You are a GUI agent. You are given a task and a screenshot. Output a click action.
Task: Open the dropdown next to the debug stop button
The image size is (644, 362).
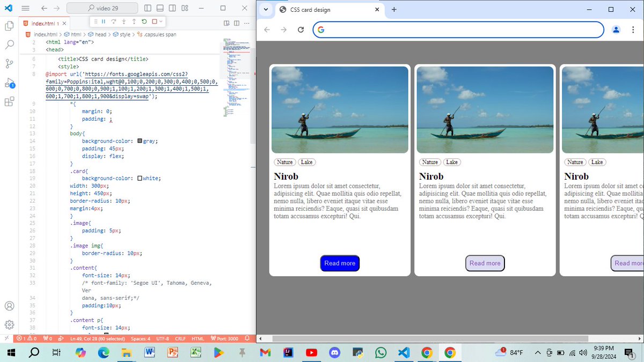[x=160, y=21]
